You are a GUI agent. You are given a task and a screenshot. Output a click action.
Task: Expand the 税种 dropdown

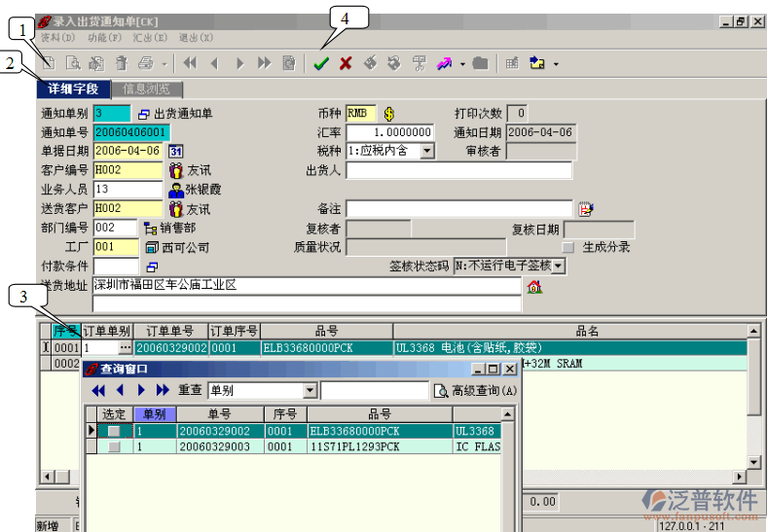[x=427, y=151]
